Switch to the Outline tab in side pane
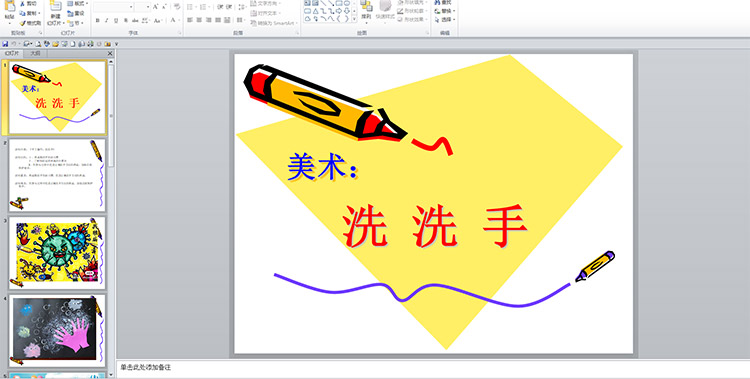 [x=35, y=54]
